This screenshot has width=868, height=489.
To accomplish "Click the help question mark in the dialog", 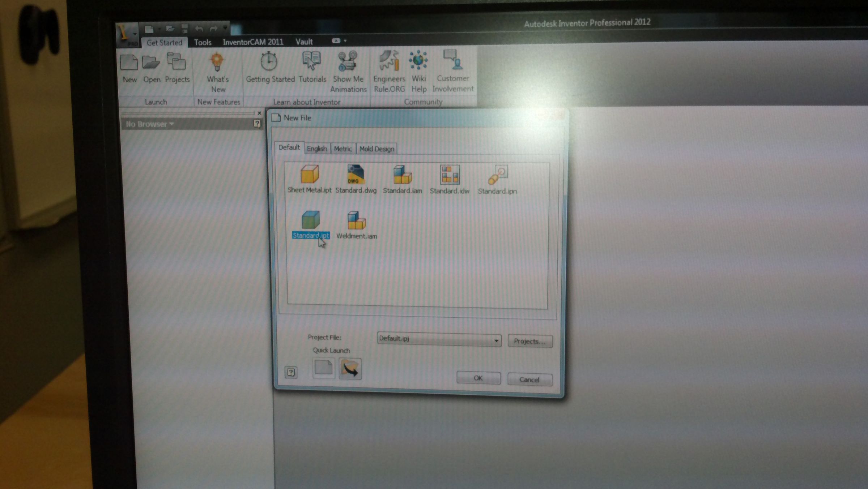I will [x=292, y=373].
